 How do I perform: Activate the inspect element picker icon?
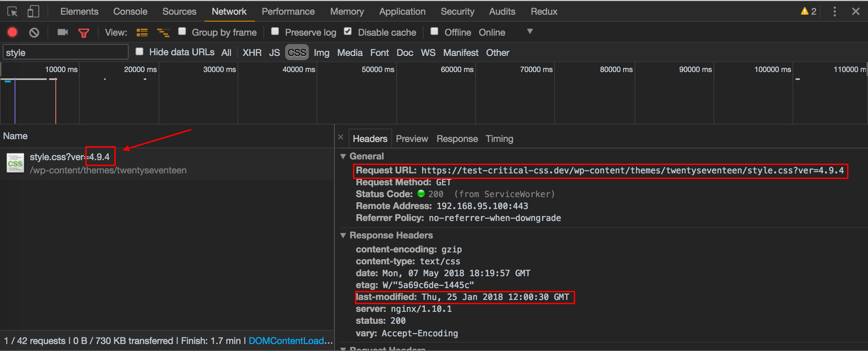point(12,12)
